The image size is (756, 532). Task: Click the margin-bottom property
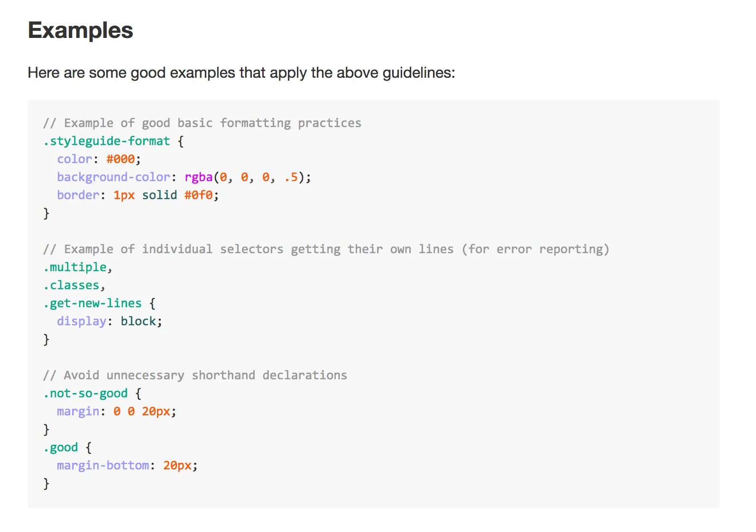pos(103,466)
